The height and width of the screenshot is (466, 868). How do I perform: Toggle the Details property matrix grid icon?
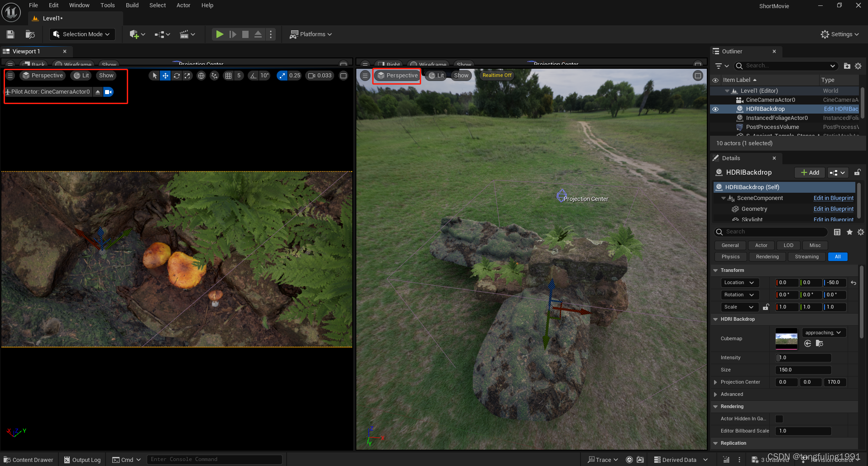(837, 232)
